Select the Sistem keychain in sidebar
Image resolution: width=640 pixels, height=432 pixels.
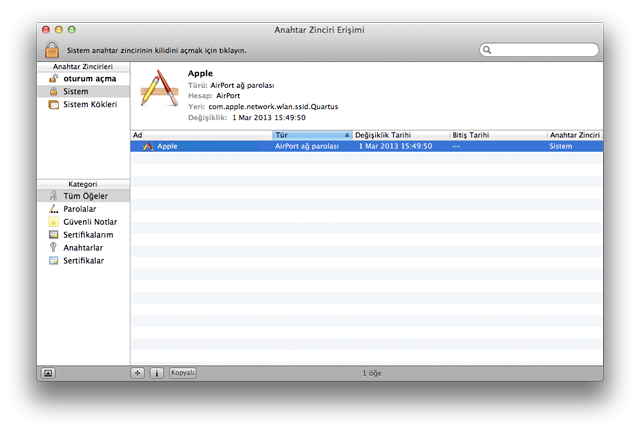click(x=83, y=91)
